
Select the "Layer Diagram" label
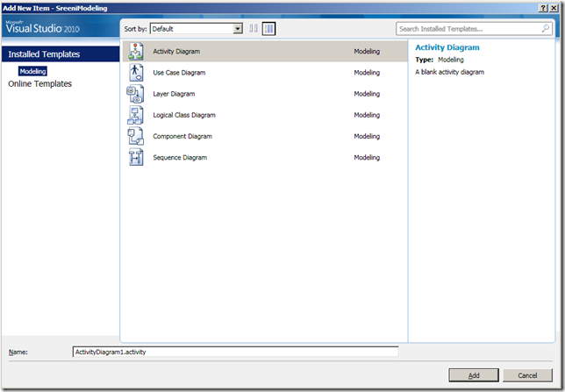pyautogui.click(x=174, y=94)
